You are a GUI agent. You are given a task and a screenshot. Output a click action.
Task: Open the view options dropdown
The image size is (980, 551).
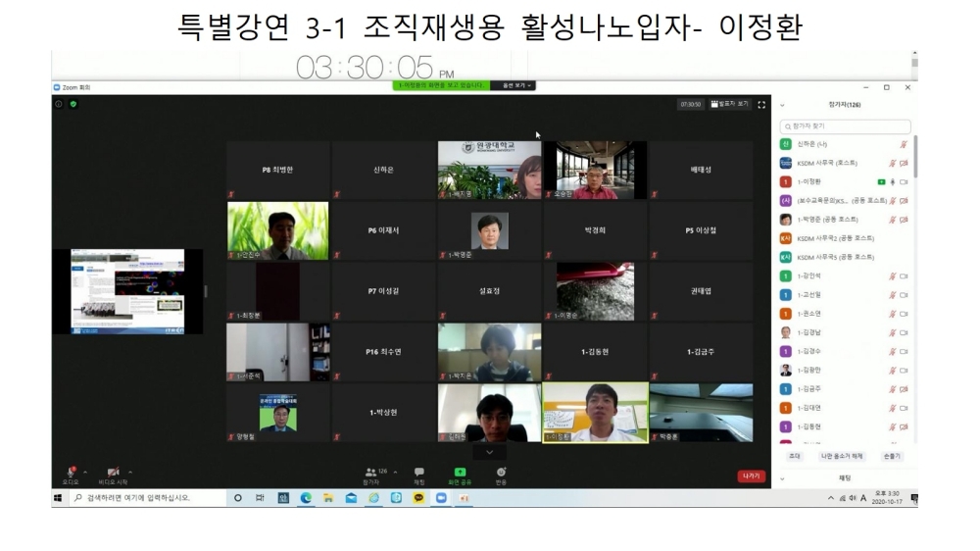click(516, 85)
